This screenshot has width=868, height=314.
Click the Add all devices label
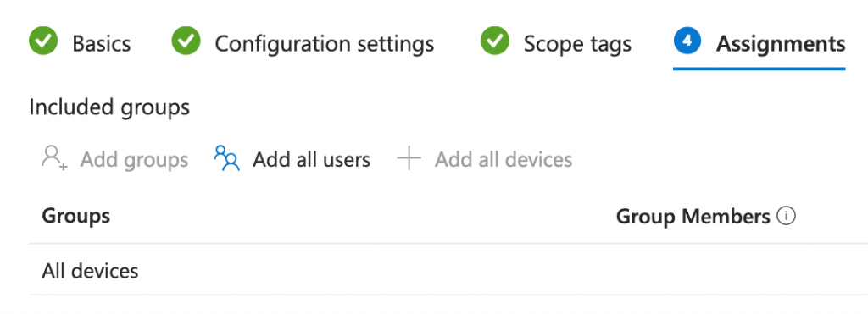pyautogui.click(x=504, y=160)
